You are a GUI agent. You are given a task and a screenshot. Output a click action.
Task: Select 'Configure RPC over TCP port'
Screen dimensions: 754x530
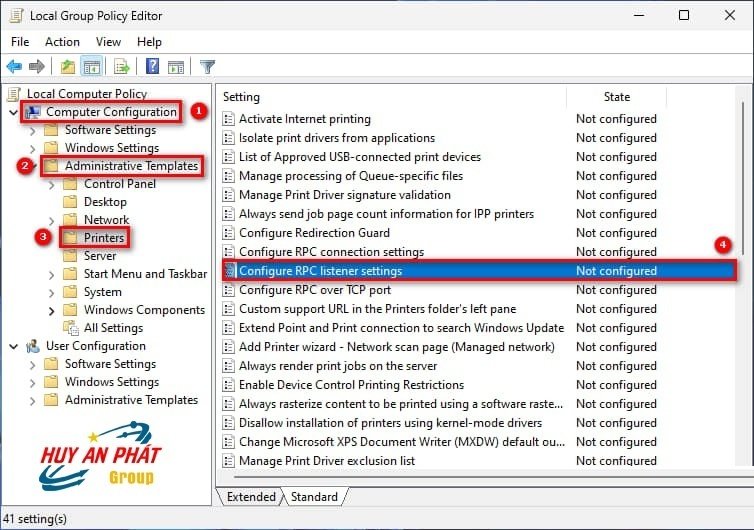pyautogui.click(x=315, y=290)
